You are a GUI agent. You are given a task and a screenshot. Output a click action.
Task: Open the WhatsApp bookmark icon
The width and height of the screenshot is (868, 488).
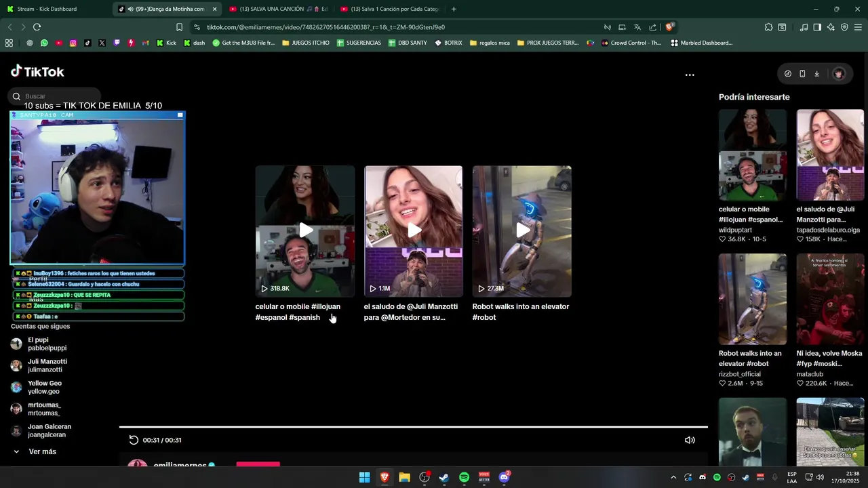coord(44,43)
